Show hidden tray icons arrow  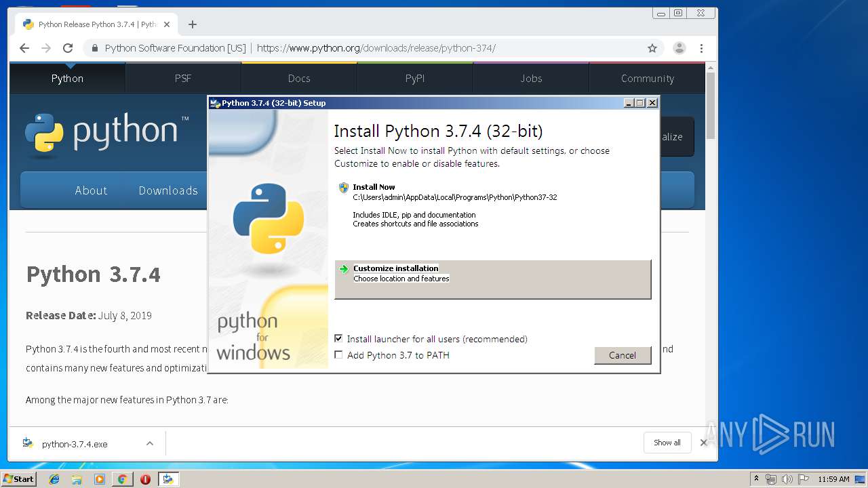(x=756, y=479)
